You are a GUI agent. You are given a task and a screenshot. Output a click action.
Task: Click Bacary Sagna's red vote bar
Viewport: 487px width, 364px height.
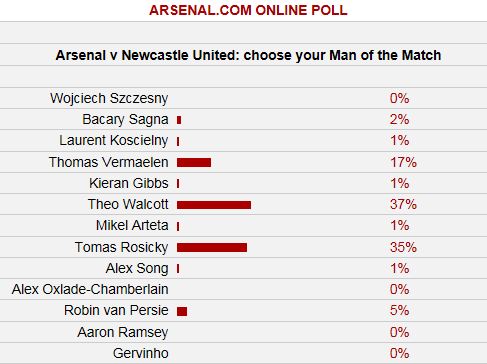(179, 120)
